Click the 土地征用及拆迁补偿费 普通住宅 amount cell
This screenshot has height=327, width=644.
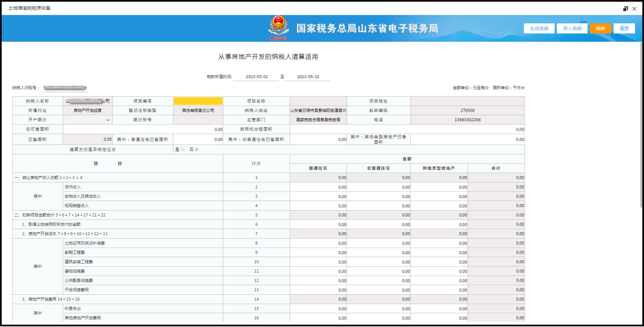point(318,243)
